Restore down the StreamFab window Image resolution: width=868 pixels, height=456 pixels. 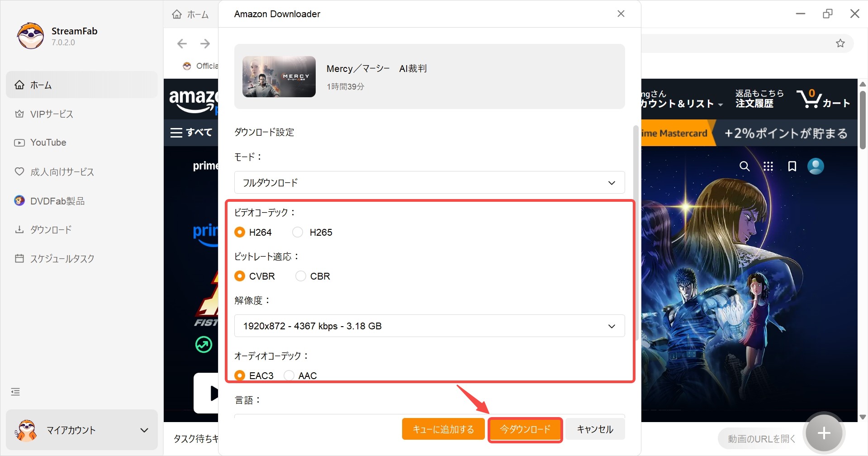tap(828, 14)
